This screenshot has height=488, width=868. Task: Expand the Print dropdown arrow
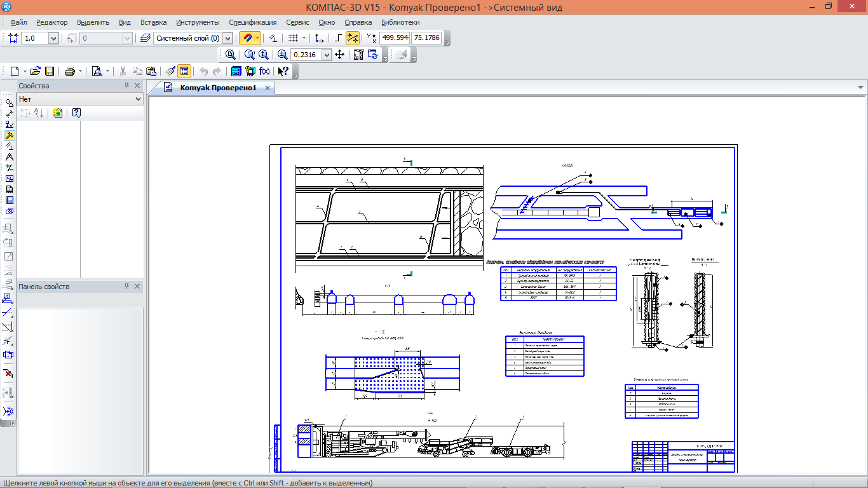[80, 71]
